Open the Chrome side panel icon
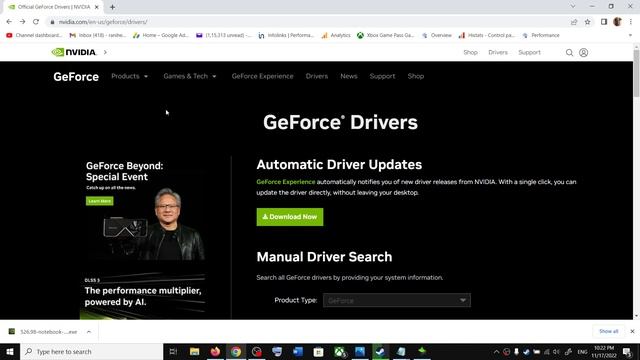 pyautogui.click(x=604, y=22)
